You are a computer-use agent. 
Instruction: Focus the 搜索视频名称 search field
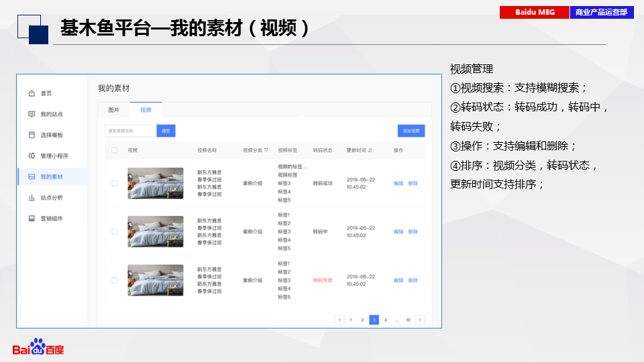[131, 131]
